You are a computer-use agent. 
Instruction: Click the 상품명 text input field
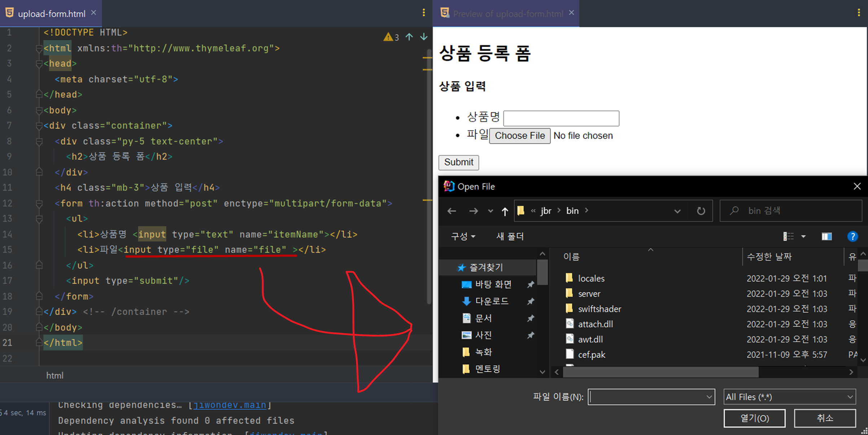[561, 118]
